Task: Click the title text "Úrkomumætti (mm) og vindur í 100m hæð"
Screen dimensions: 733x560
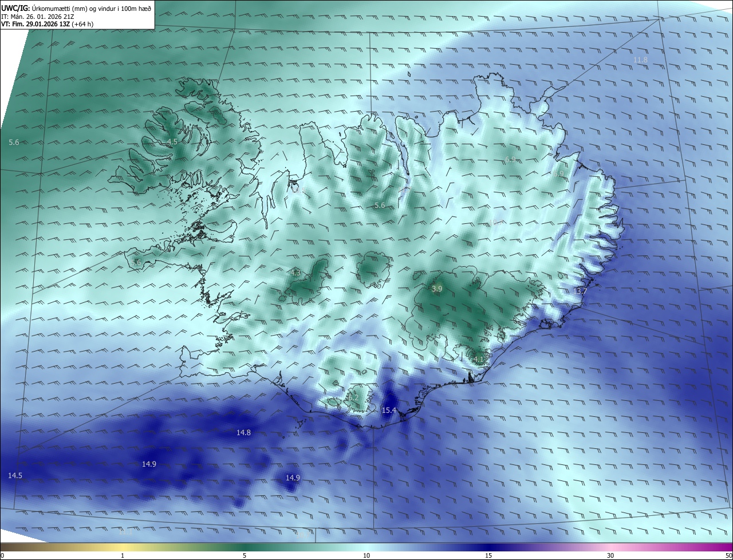Action: point(92,8)
